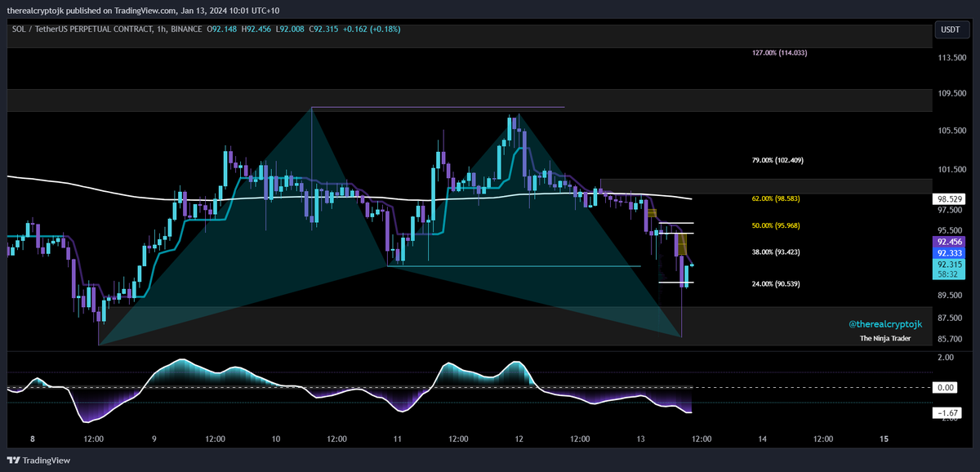Click date label 10 on time axis
Viewport: 980px width, 472px height.
click(x=276, y=439)
